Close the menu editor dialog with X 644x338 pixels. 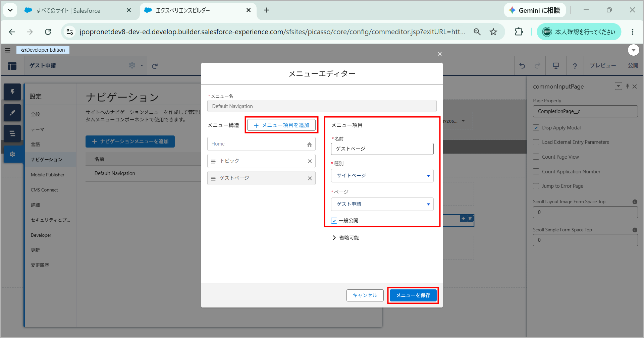(x=439, y=54)
